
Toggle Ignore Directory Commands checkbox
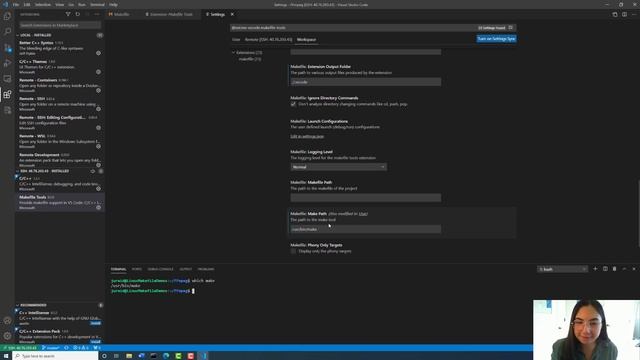coord(293,104)
